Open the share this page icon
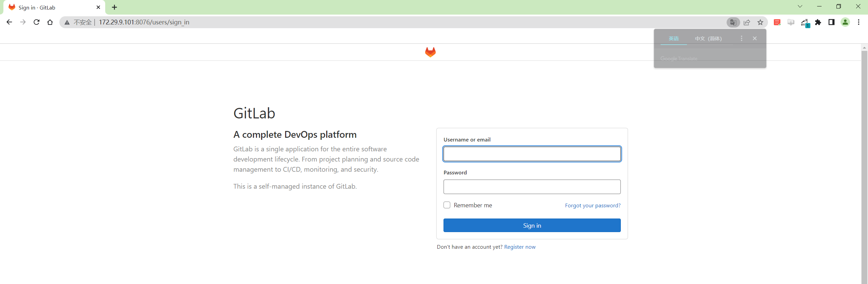This screenshot has height=284, width=868. point(747,22)
